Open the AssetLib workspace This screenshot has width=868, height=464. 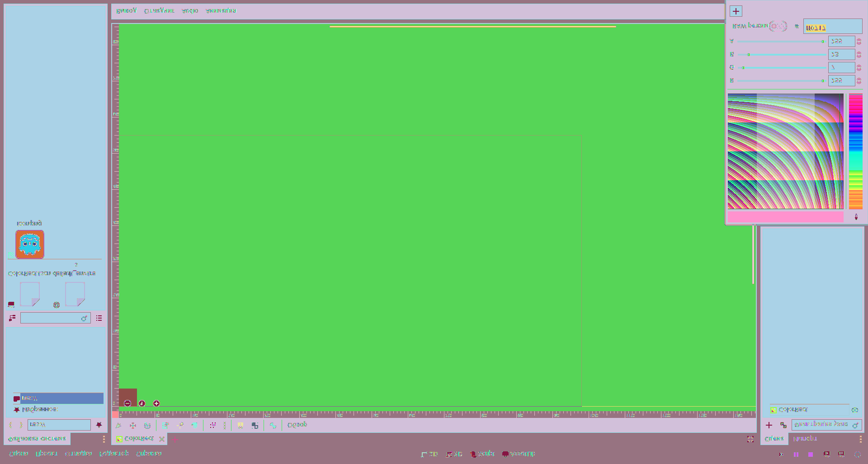(x=519, y=454)
